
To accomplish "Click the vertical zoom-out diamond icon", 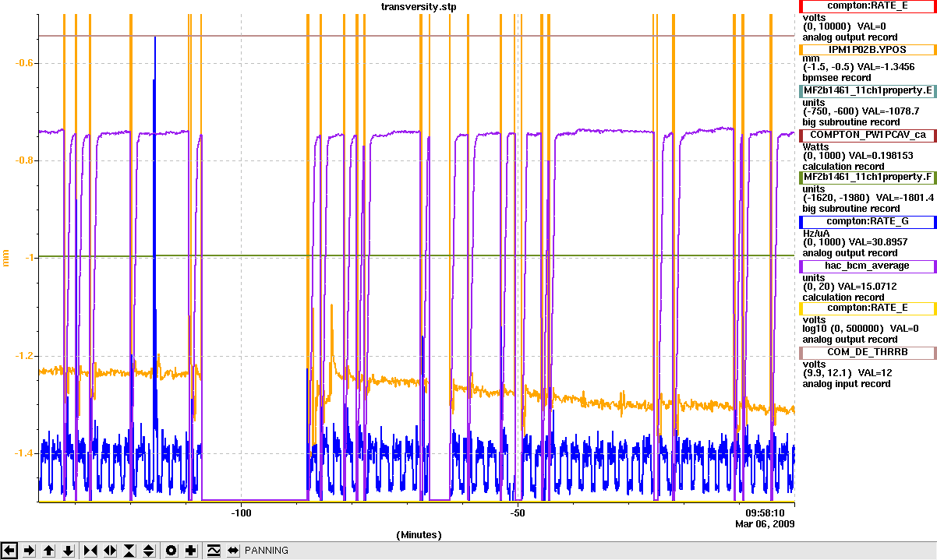I will 149,551.
